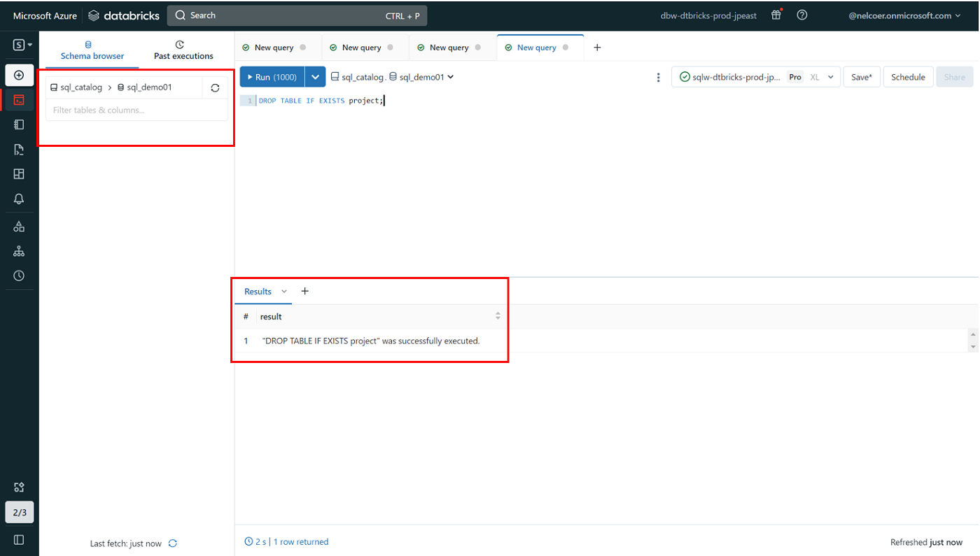Select the third New query tab
The width and height of the screenshot is (980, 556).
tap(449, 48)
